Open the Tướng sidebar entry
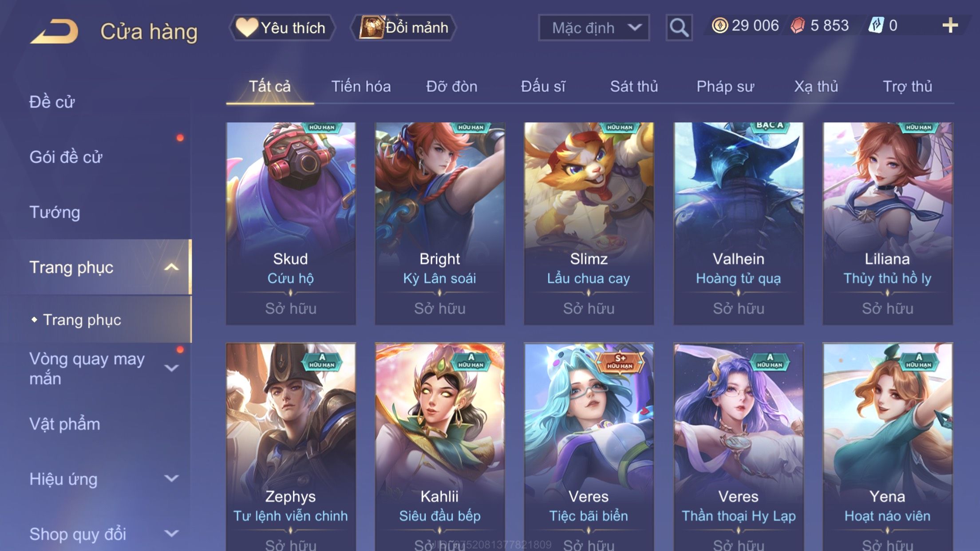980x551 pixels. point(55,212)
